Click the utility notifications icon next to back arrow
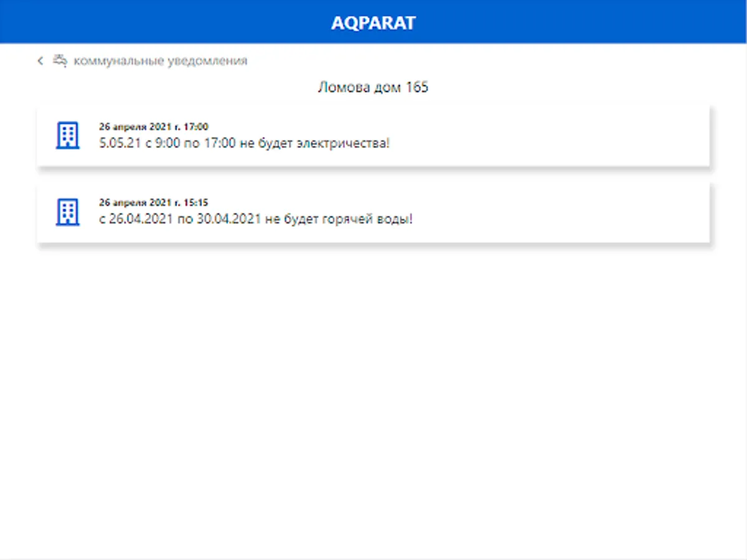This screenshot has width=747, height=560. 60,61
